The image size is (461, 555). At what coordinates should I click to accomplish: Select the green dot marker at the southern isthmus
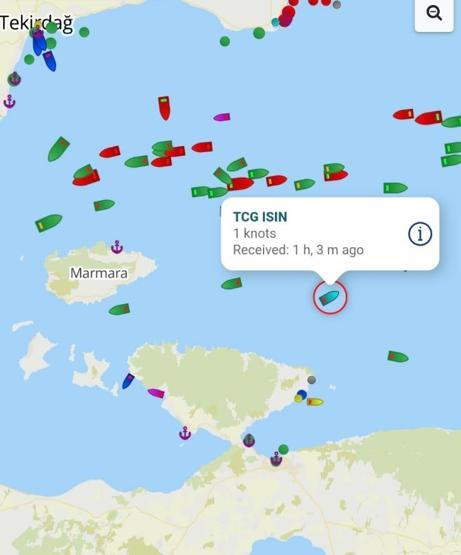pyautogui.click(x=283, y=449)
